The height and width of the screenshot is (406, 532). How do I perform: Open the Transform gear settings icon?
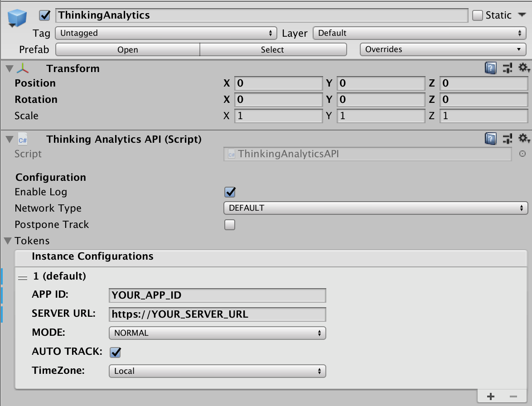(x=523, y=68)
